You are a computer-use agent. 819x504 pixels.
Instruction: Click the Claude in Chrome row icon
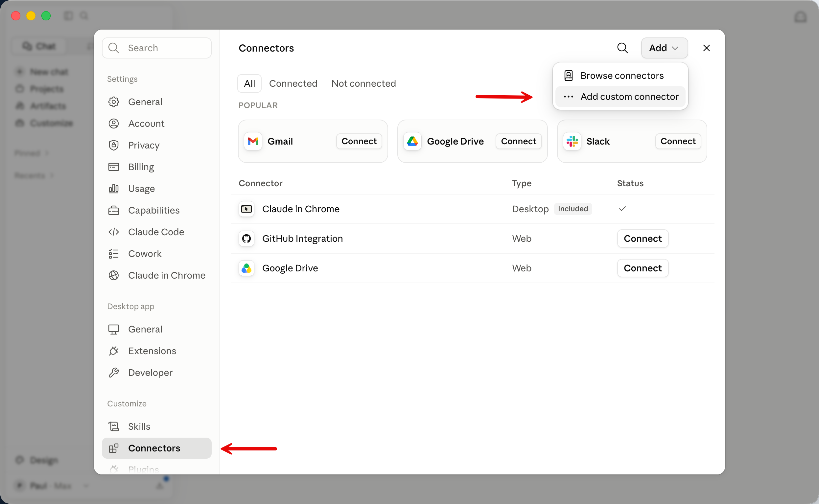246,209
